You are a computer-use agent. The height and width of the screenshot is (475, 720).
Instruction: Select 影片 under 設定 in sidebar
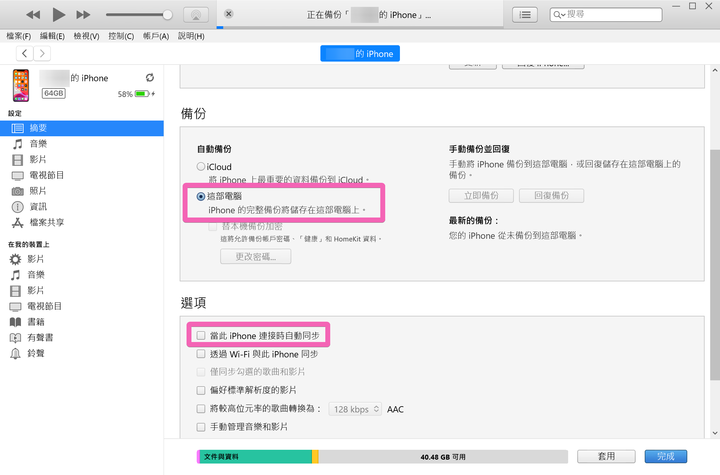click(82, 159)
